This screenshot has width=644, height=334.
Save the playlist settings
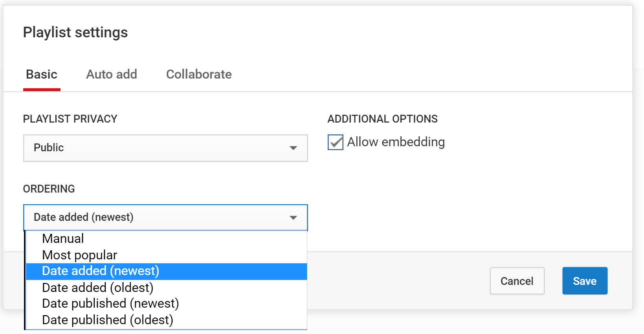click(585, 281)
